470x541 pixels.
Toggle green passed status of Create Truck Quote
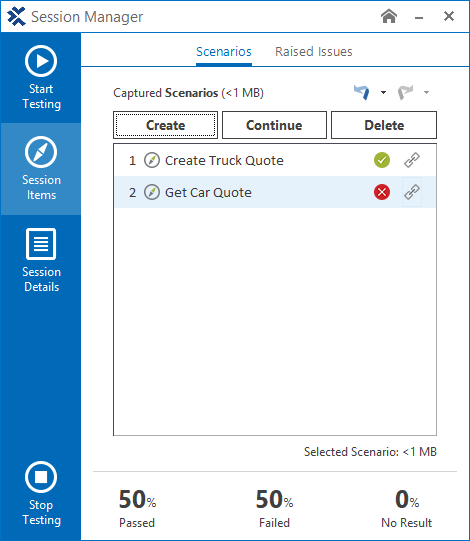(x=382, y=160)
